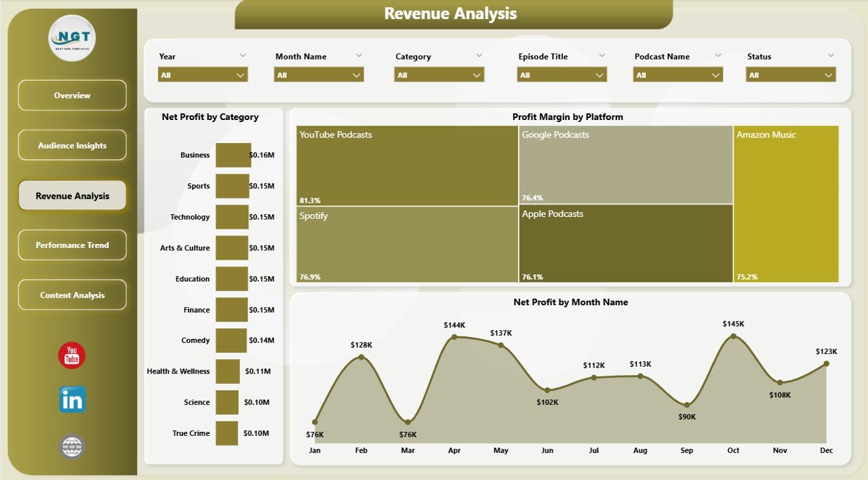Select the website globe icon
Image resolution: width=868 pixels, height=480 pixels.
pos(71,446)
